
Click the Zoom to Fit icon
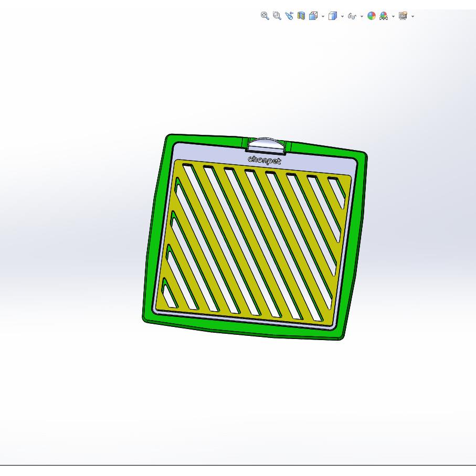[265, 16]
